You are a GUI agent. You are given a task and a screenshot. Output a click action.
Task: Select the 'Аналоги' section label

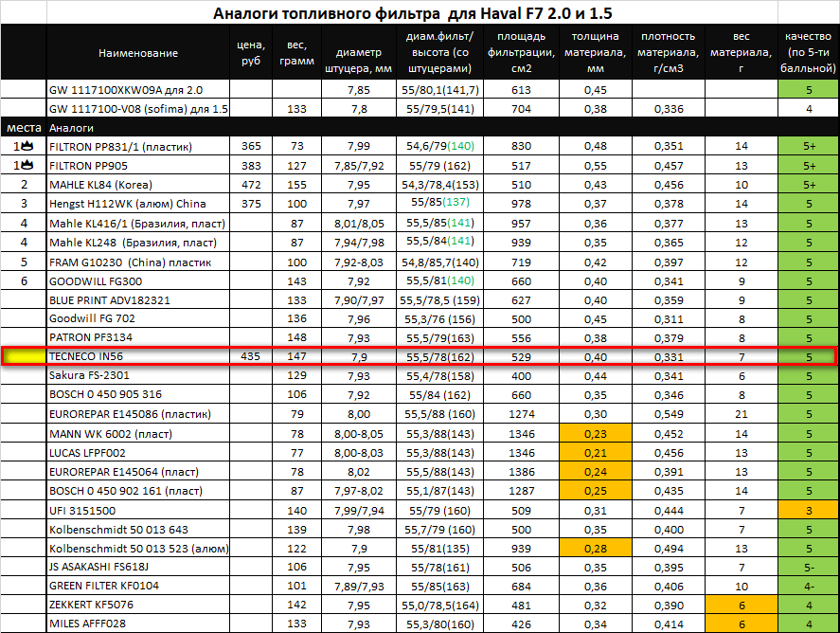pyautogui.click(x=71, y=128)
